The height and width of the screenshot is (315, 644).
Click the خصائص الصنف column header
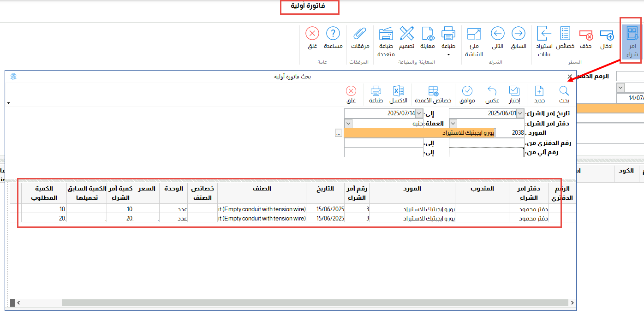[x=202, y=193]
